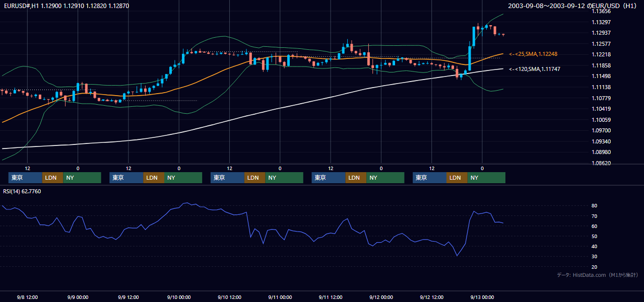Select the 9/10 12:00 date label
The image size is (644, 302).
(229, 297)
